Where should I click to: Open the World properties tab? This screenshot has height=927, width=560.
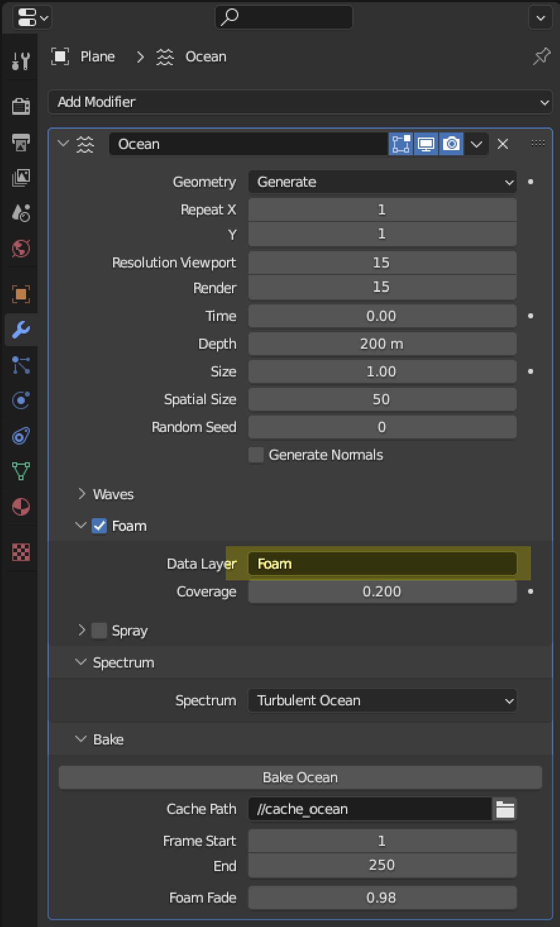(x=21, y=248)
